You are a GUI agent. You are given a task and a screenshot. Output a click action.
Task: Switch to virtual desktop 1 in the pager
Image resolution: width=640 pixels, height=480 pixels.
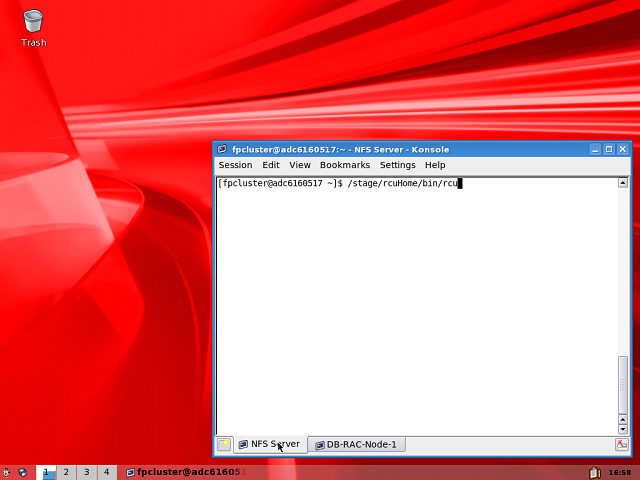tap(46, 472)
